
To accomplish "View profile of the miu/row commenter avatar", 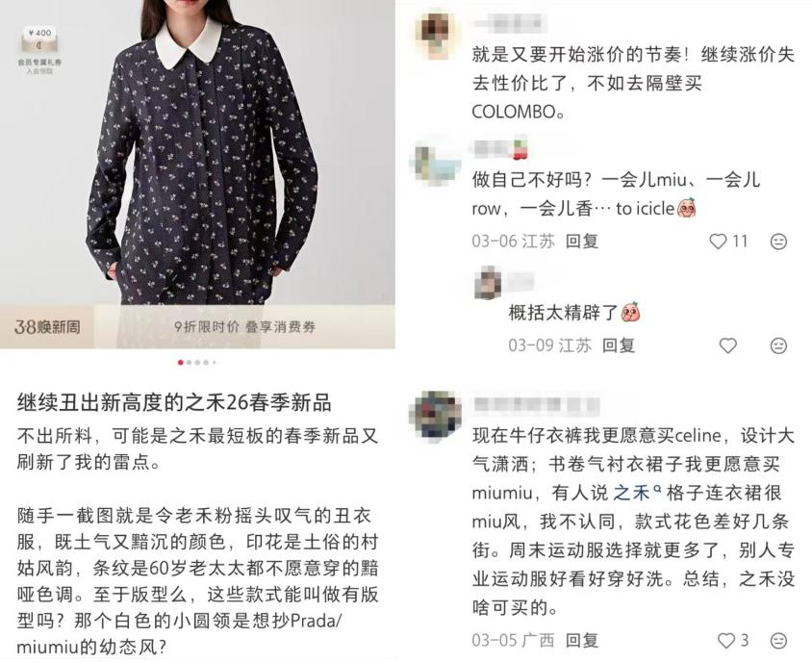I will [434, 165].
